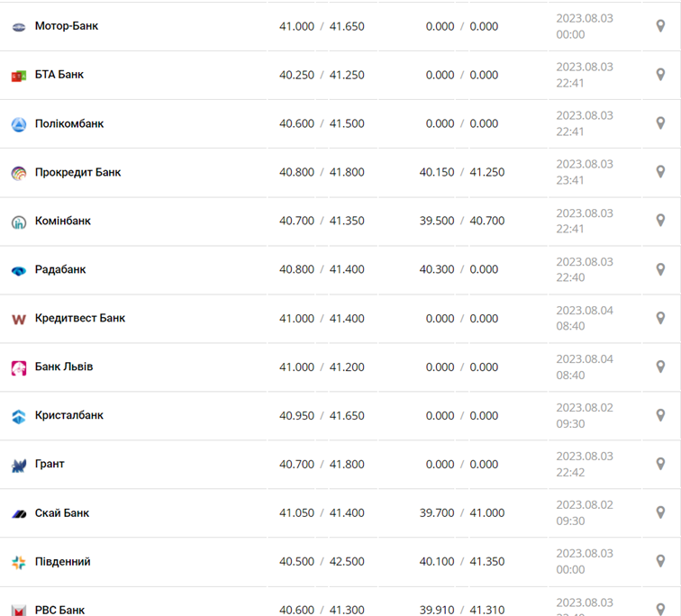Click the Банк Львів location pin
The width and height of the screenshot is (681, 616).
(660, 367)
